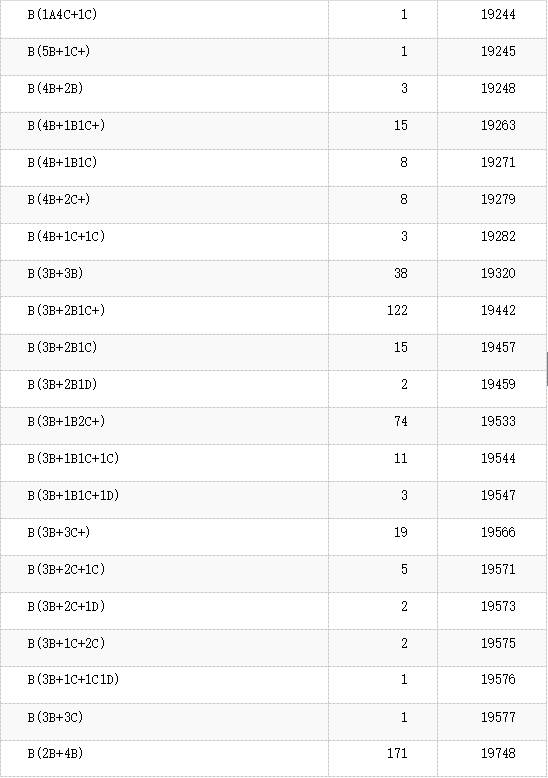Click cumulative value 19547
The image size is (548, 778).
[498, 495]
